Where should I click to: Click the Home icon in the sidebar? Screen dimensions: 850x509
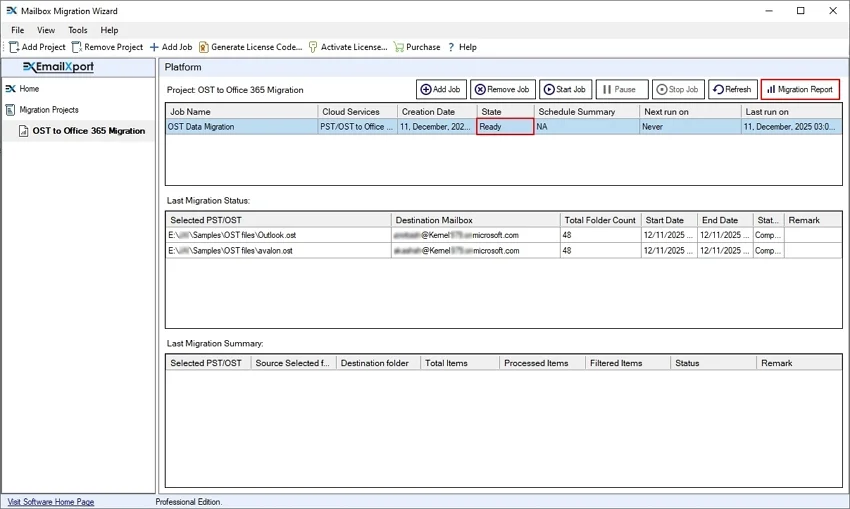pyautogui.click(x=10, y=88)
